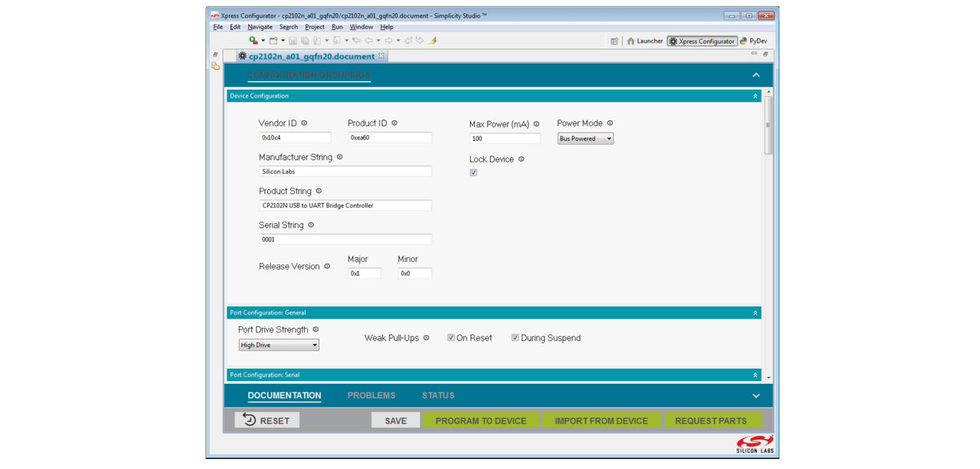Open the Project menu

coord(315,27)
